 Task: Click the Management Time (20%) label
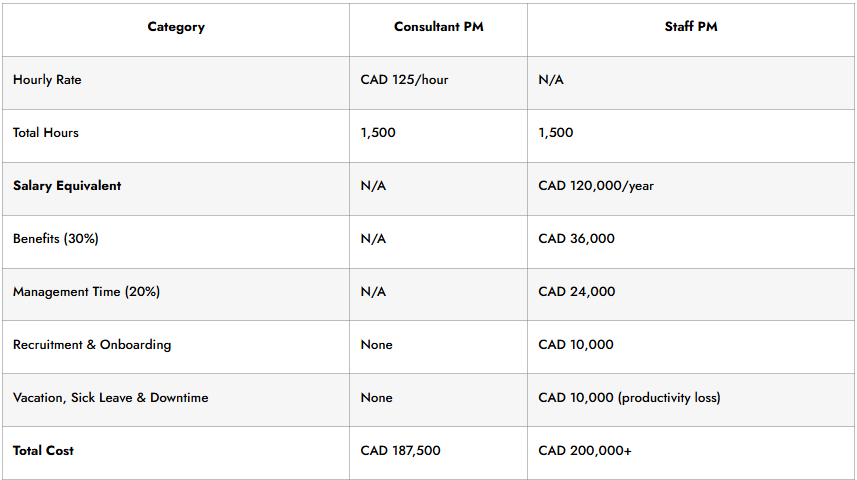(86, 292)
